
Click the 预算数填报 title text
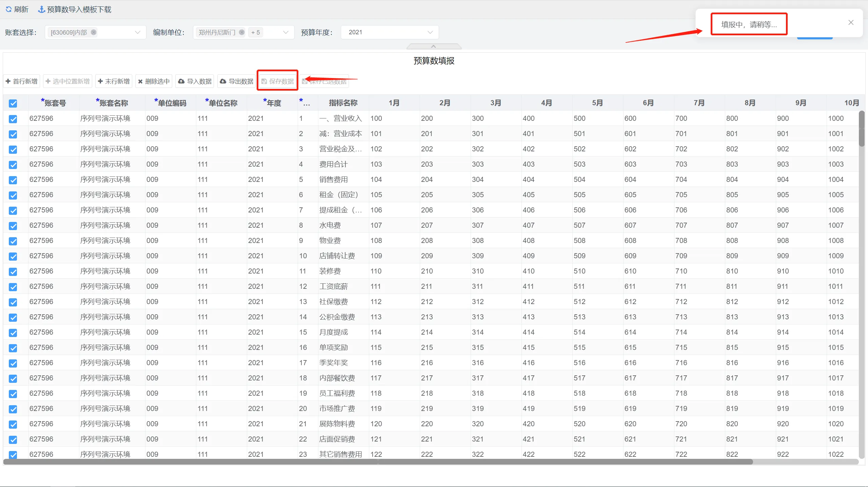(434, 61)
